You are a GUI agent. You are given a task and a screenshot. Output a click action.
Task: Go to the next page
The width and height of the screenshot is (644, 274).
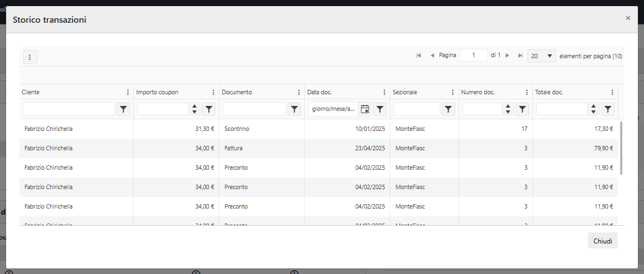(507, 55)
